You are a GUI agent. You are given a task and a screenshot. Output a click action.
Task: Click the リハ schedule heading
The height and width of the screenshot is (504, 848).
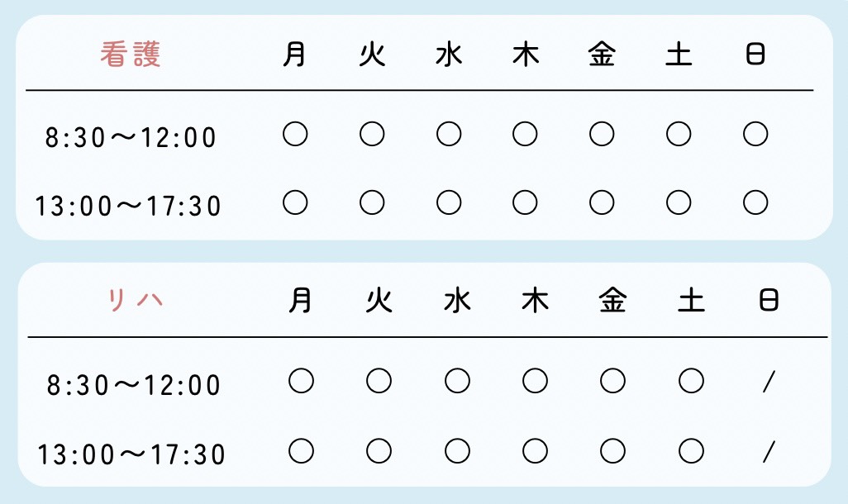[x=136, y=301]
